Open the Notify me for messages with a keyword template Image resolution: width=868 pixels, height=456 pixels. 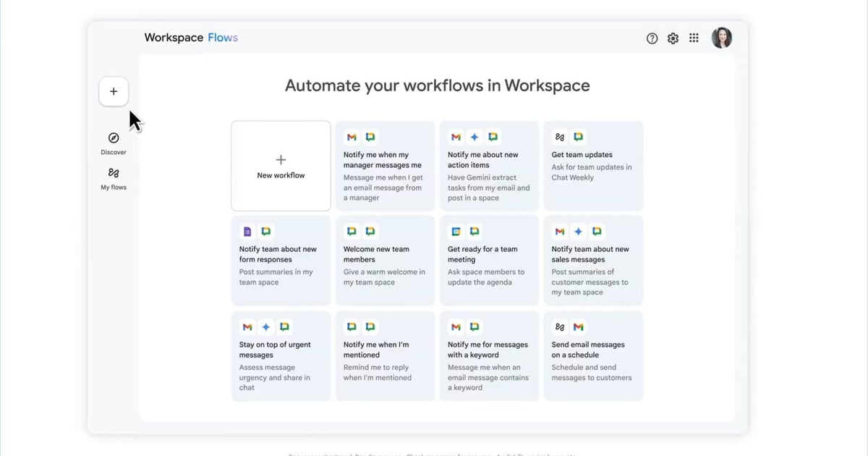pos(489,355)
